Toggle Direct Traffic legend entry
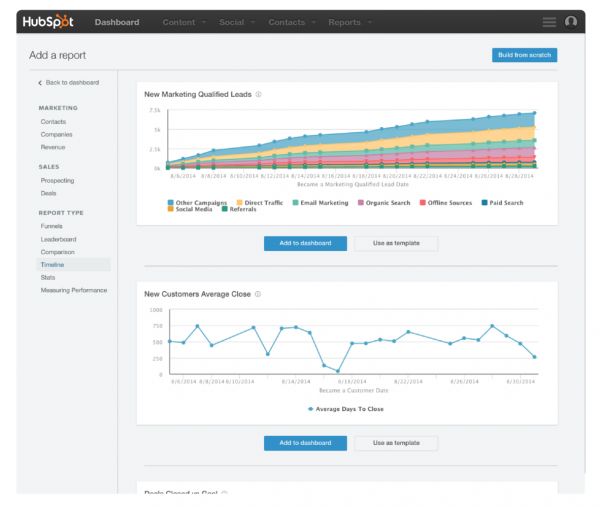 pos(260,203)
